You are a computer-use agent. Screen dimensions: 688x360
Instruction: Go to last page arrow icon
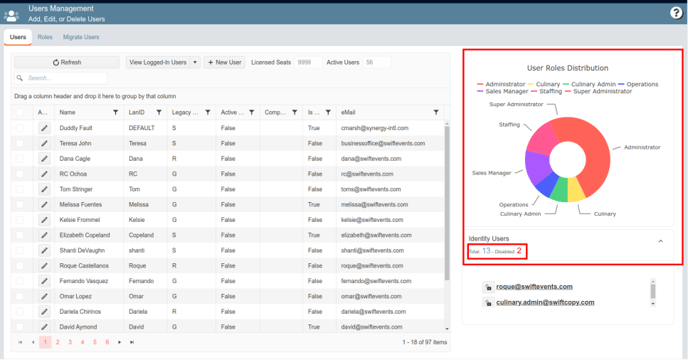click(132, 342)
